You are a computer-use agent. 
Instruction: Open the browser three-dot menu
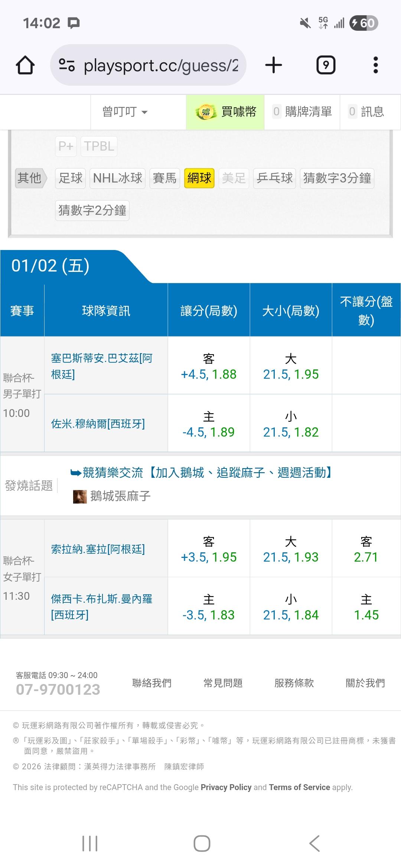click(375, 65)
